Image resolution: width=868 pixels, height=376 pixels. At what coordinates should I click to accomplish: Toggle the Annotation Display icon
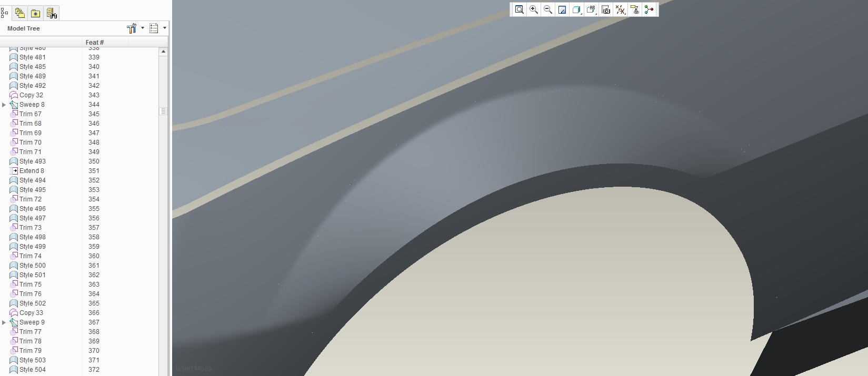point(635,9)
